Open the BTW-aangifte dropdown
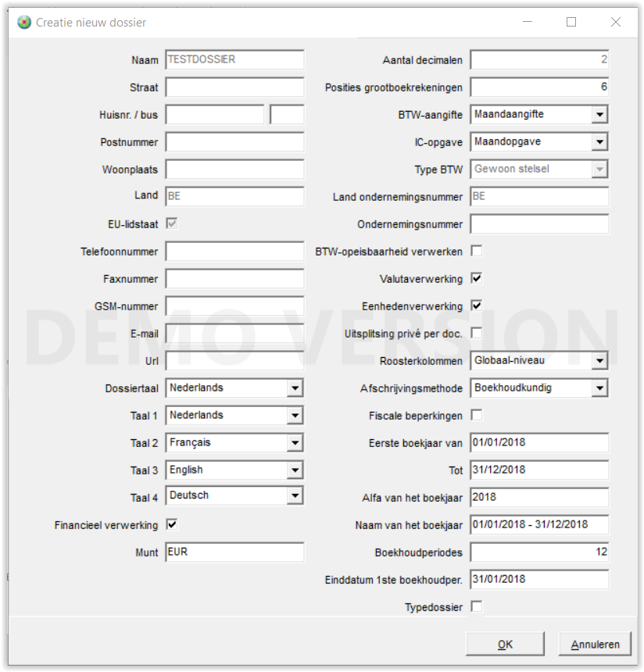The image size is (644, 672). click(599, 115)
